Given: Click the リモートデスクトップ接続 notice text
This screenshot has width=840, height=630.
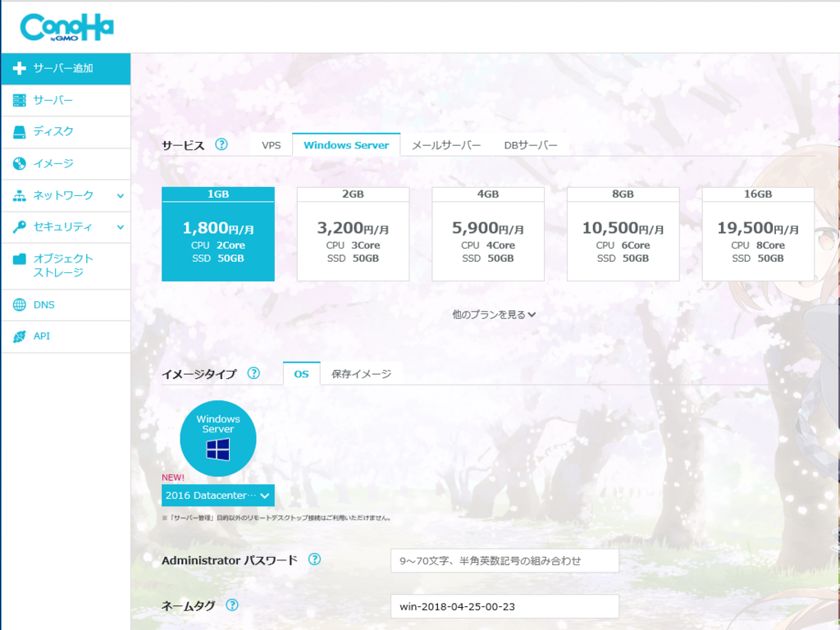Looking at the screenshot, I should click(x=276, y=518).
